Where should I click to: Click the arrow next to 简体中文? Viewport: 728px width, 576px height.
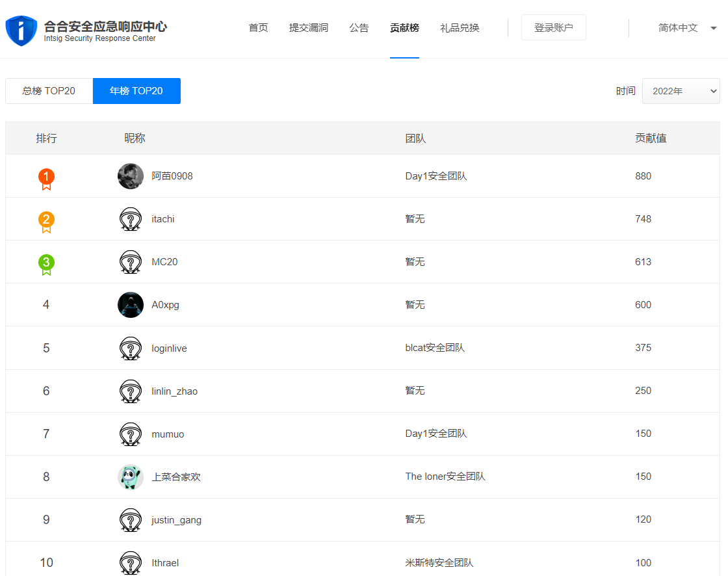[714, 29]
